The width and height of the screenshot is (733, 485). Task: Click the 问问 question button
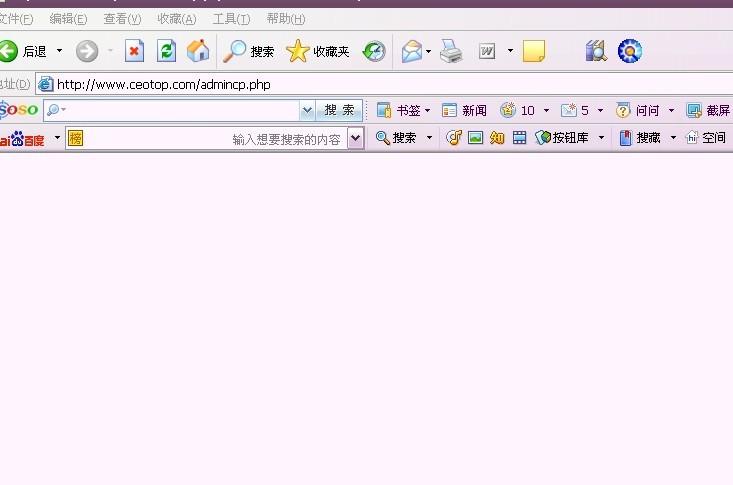638,110
